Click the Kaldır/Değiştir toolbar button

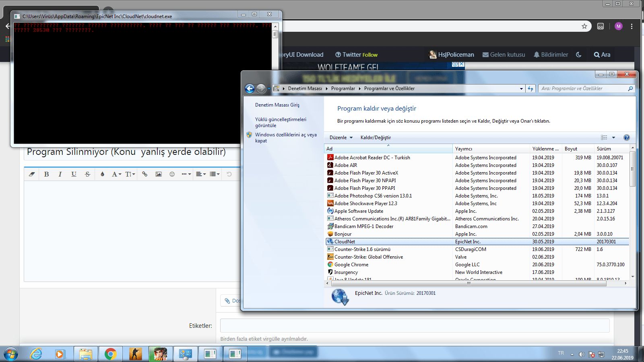(376, 138)
